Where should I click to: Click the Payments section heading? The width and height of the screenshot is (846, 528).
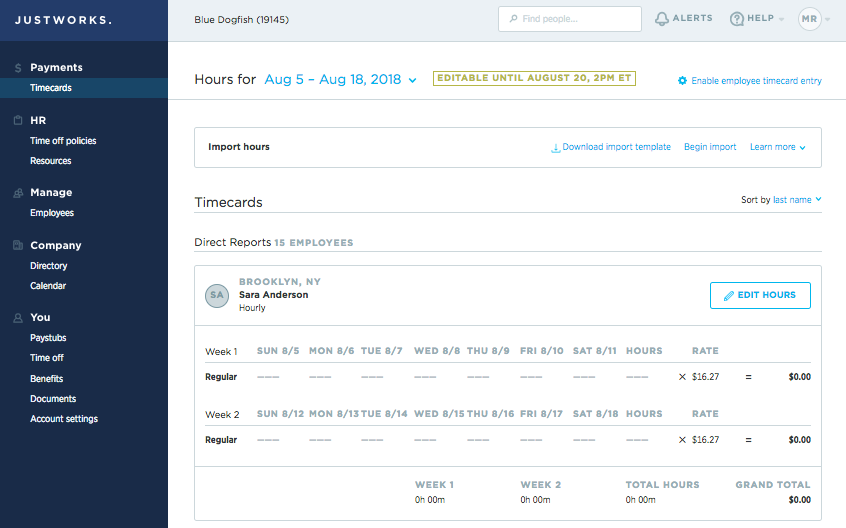click(56, 67)
